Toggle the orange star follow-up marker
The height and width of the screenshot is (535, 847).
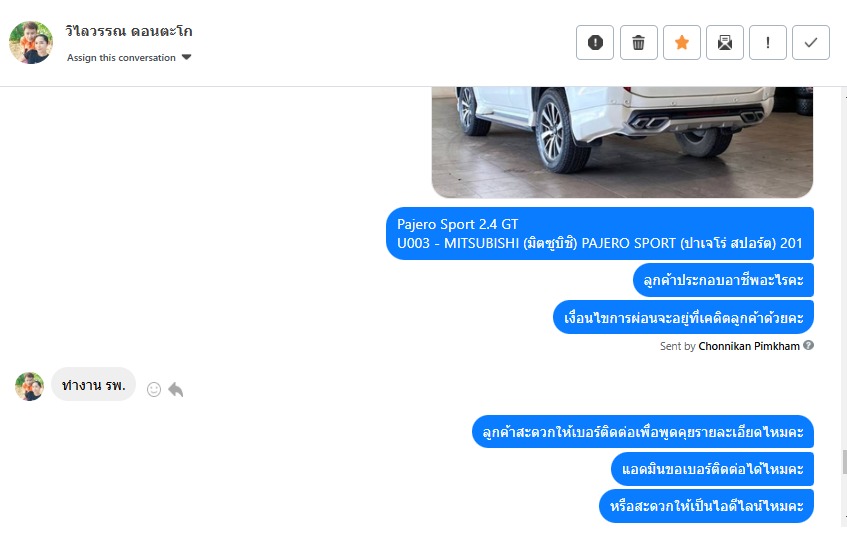point(682,42)
